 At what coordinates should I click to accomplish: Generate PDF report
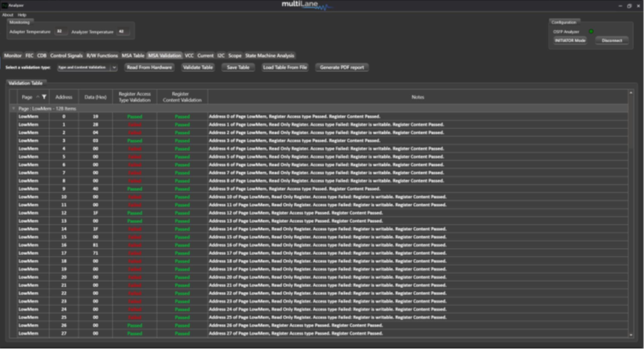(x=342, y=67)
